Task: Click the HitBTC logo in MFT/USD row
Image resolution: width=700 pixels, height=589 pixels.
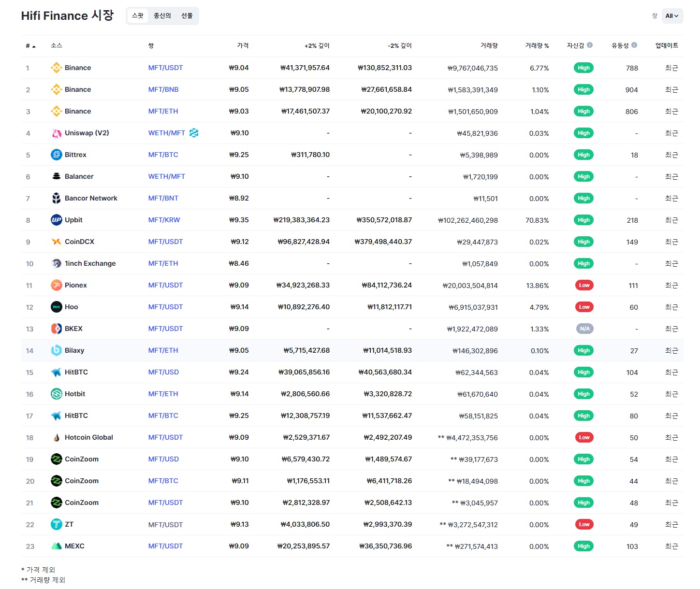Action: [x=57, y=372]
